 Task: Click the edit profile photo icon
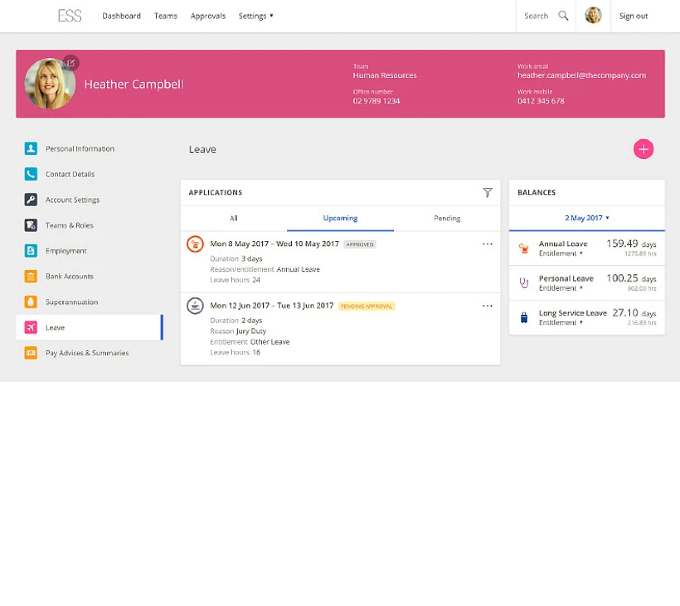[71, 63]
